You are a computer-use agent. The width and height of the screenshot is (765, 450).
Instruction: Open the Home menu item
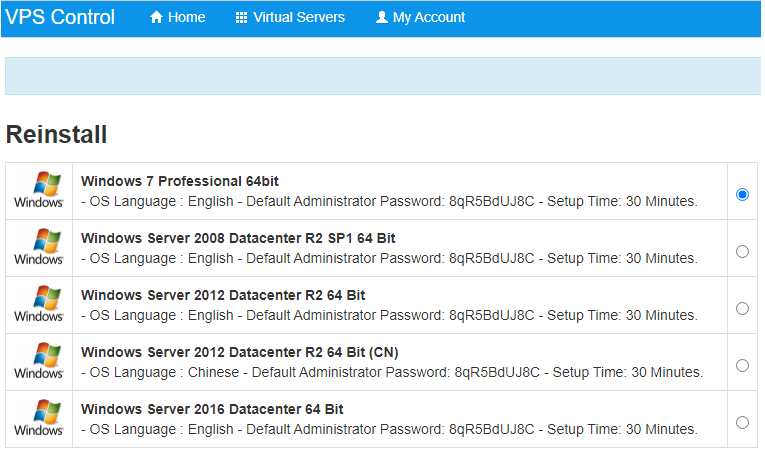[186, 18]
